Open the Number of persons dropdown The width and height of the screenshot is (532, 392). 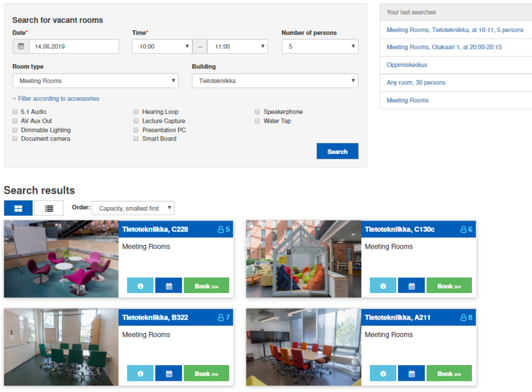320,47
